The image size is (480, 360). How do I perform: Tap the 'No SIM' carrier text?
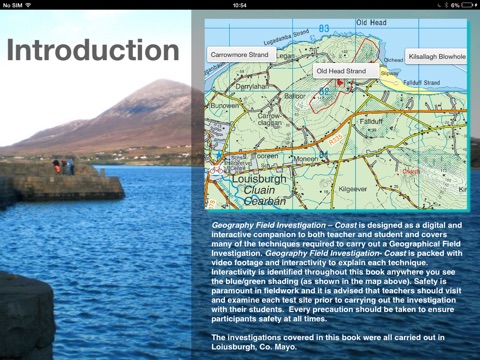12,5
